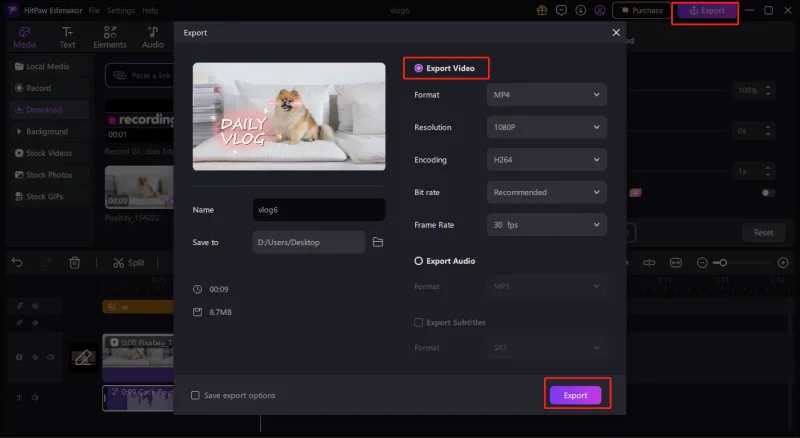
Task: Open Download in sidebar
Action: tap(49, 110)
